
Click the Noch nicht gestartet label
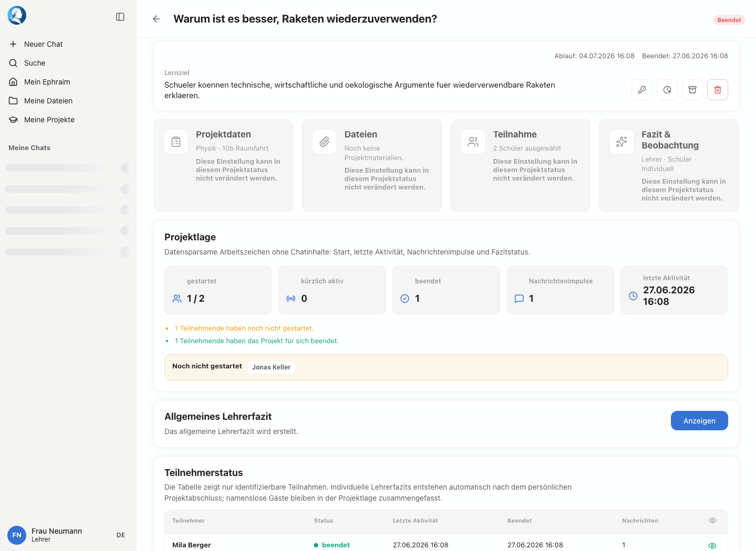207,366
